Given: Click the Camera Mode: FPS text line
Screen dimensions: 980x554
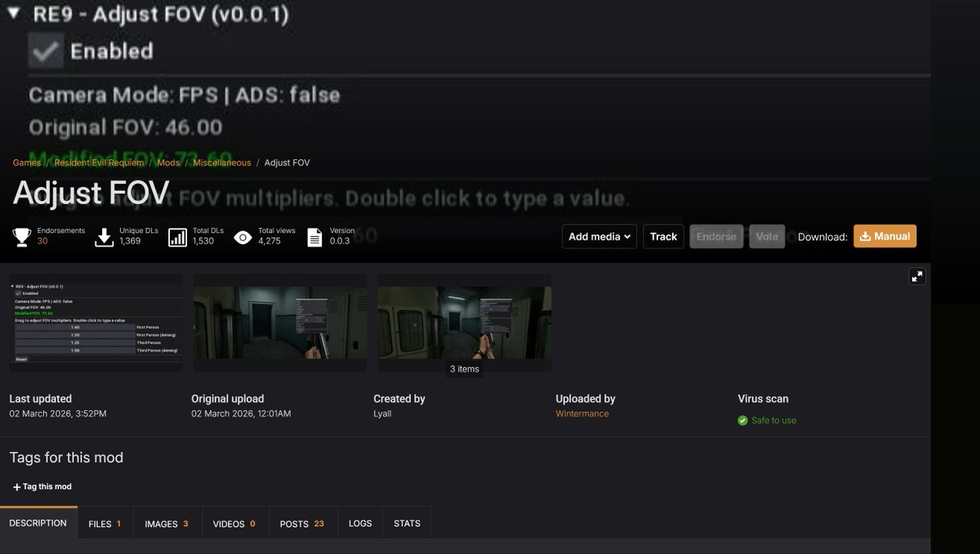Looking at the screenshot, I should tap(185, 95).
